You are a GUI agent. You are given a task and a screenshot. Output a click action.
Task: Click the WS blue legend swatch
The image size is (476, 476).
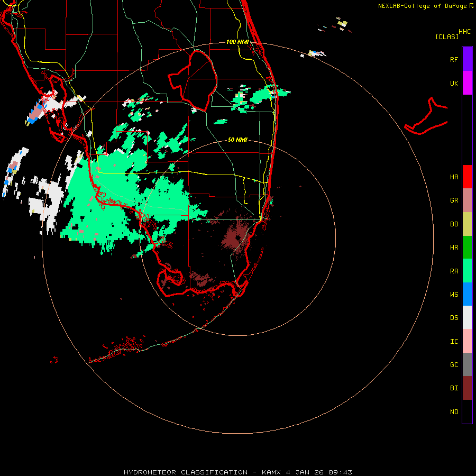click(x=467, y=294)
